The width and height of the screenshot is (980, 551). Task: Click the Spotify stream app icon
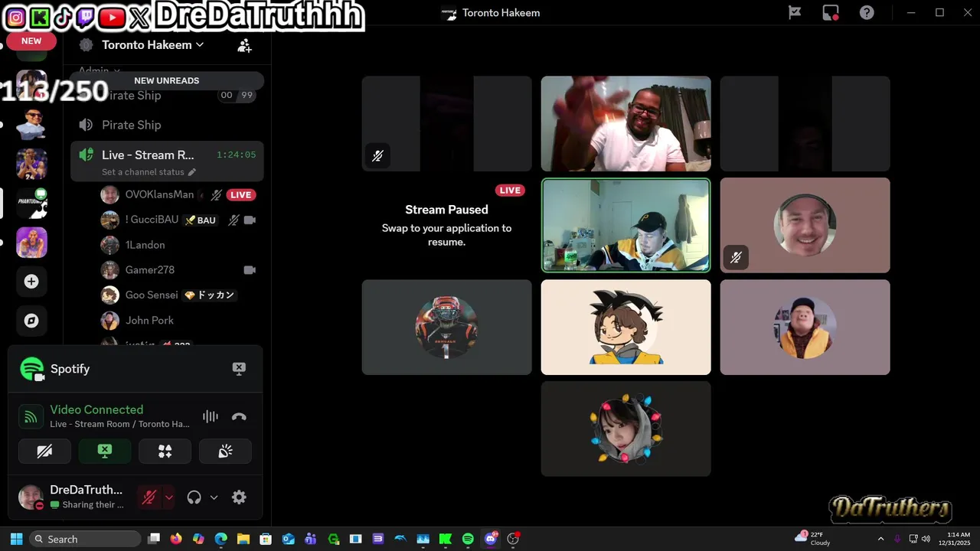coord(32,369)
